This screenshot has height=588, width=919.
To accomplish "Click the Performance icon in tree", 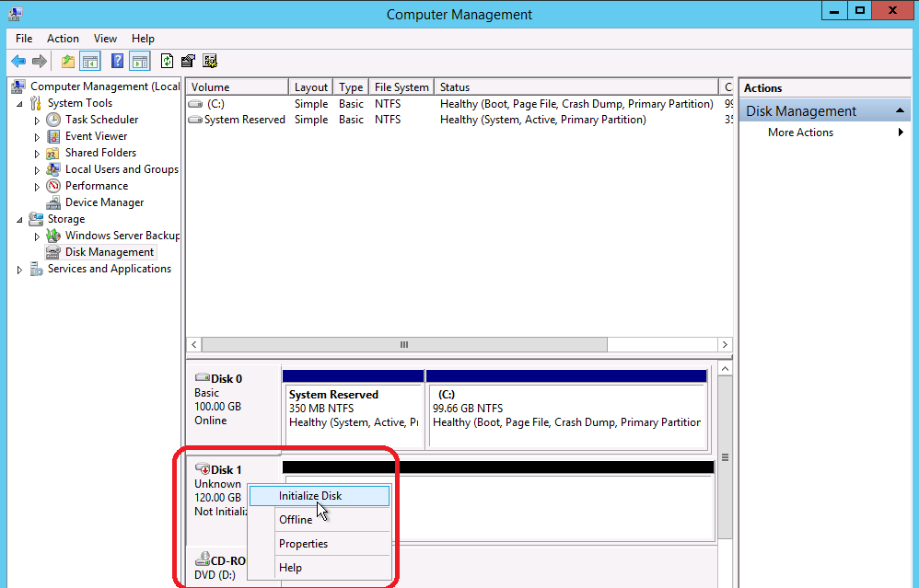I will 53,186.
